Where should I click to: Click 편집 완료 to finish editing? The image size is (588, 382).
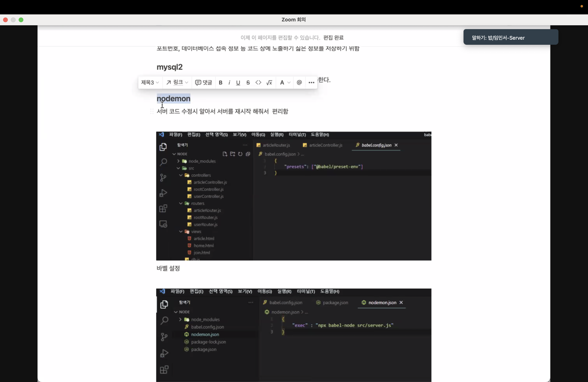pos(333,38)
